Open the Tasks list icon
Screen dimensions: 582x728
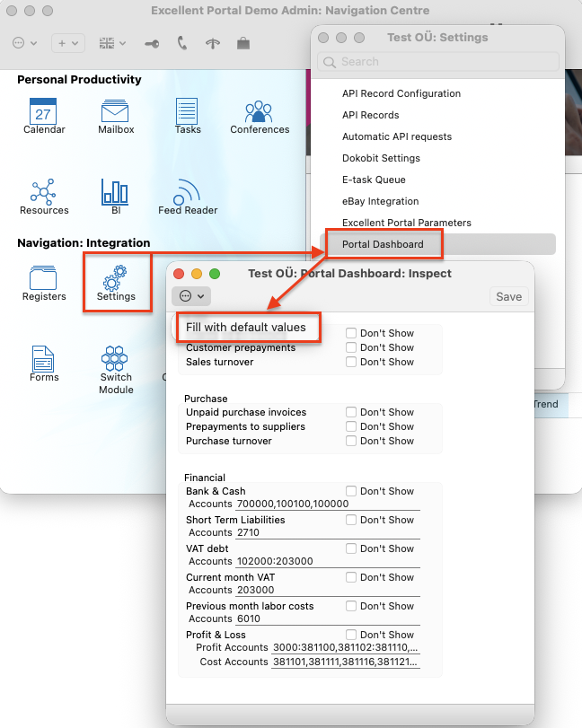coord(187,111)
